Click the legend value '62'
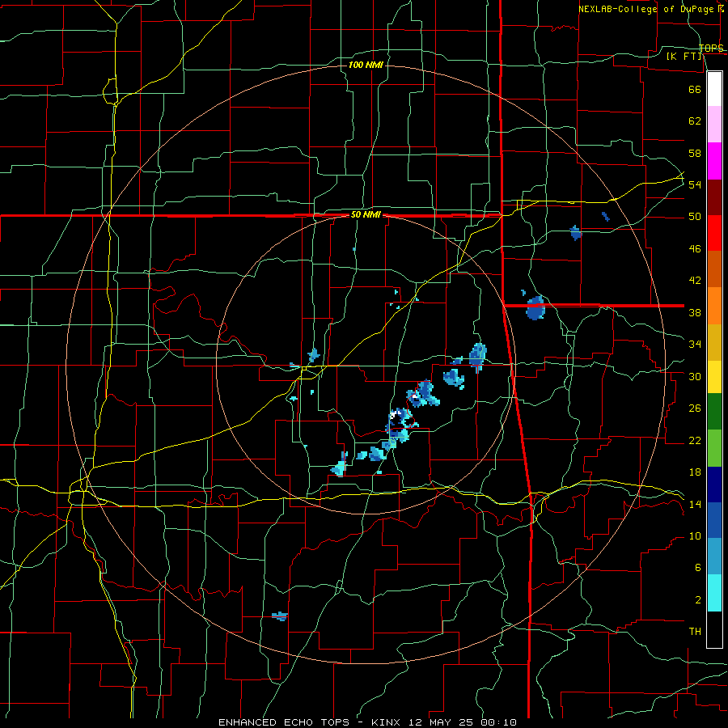This screenshot has height=728, width=728. [x=695, y=121]
